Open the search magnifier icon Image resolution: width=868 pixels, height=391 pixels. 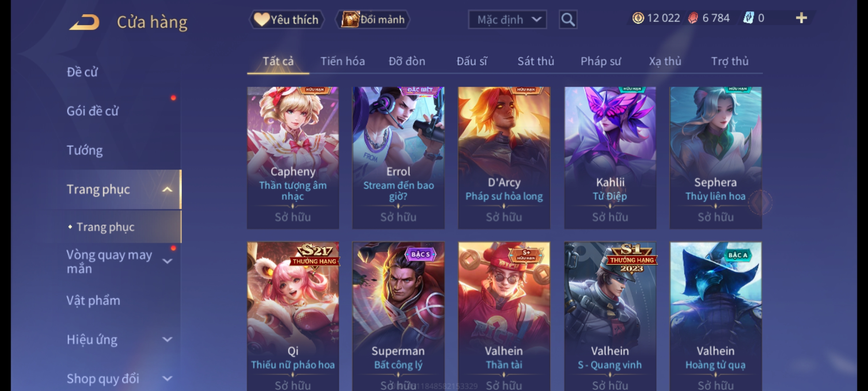click(x=568, y=20)
